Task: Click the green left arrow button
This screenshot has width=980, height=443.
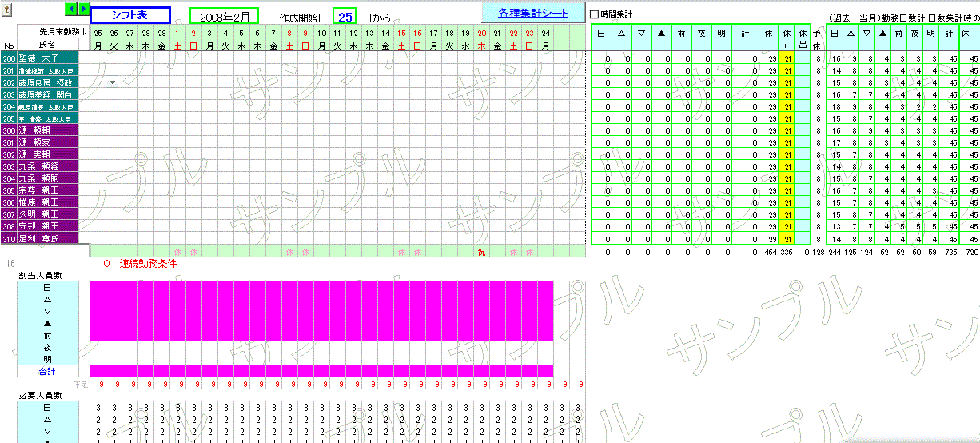Action: pyautogui.click(x=71, y=8)
